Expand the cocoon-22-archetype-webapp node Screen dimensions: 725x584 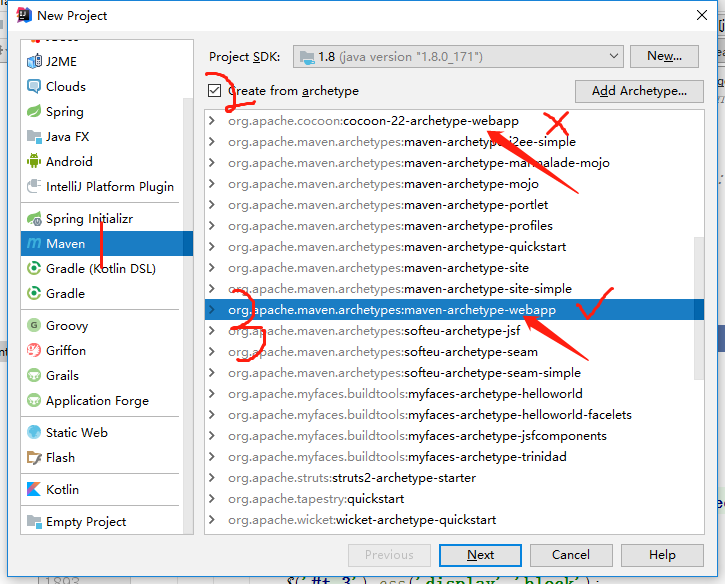tap(212, 121)
